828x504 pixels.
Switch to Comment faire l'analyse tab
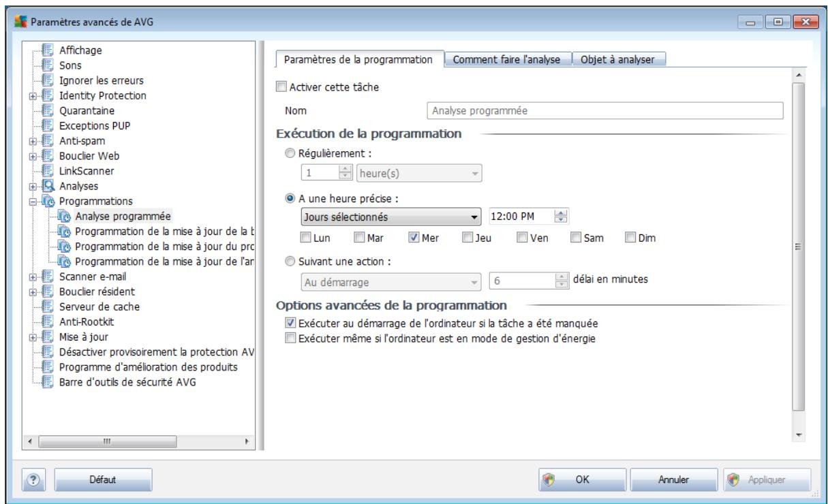click(508, 60)
